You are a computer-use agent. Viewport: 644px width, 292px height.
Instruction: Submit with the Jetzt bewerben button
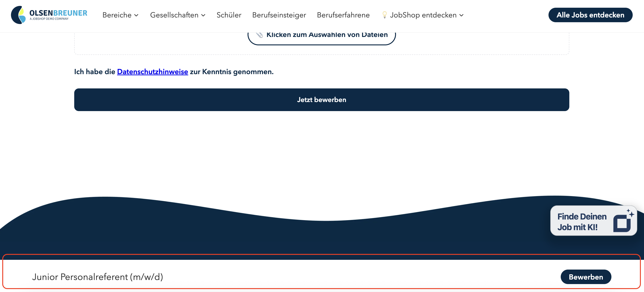pyautogui.click(x=322, y=100)
